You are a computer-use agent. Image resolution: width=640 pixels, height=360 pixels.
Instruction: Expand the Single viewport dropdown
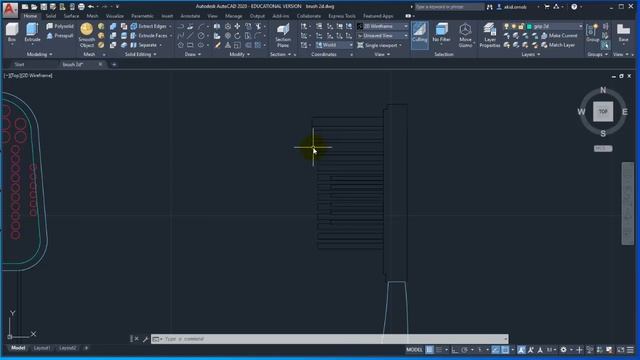[380, 45]
